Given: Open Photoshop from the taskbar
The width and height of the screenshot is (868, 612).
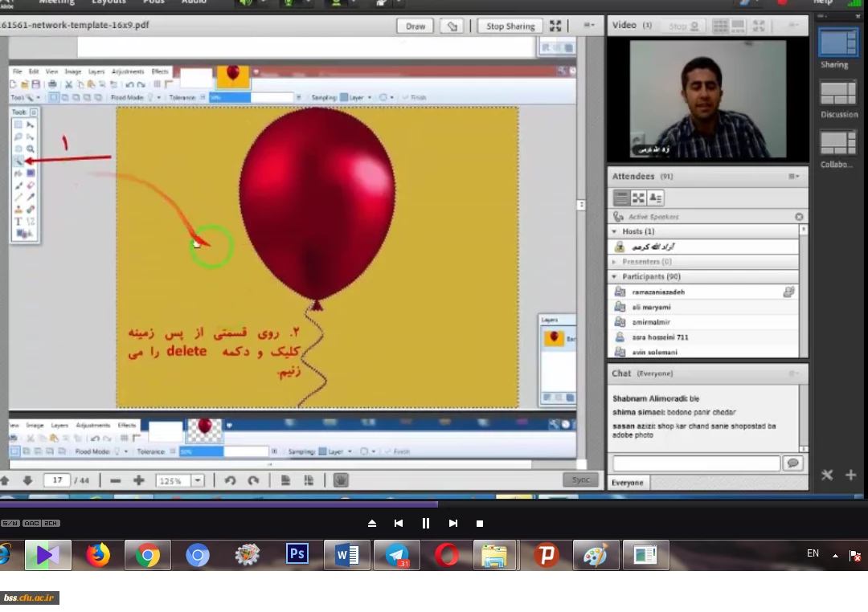Looking at the screenshot, I should pos(297,555).
